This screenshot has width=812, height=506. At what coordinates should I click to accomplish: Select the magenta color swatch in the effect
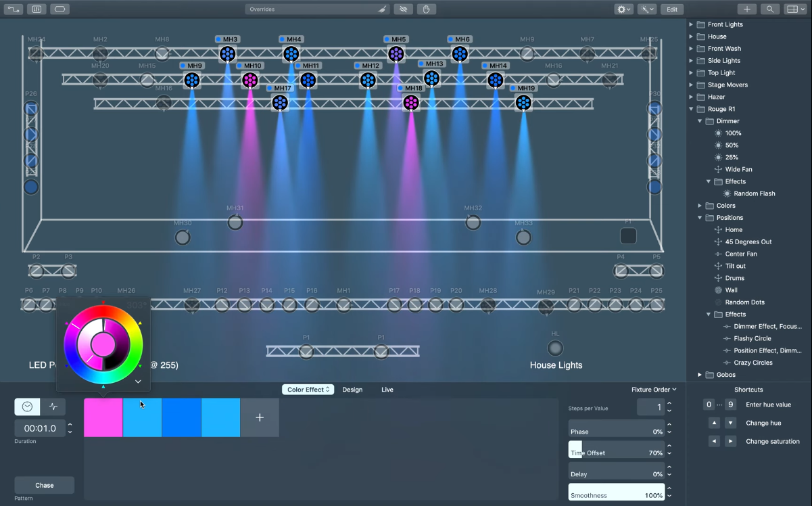(x=103, y=417)
